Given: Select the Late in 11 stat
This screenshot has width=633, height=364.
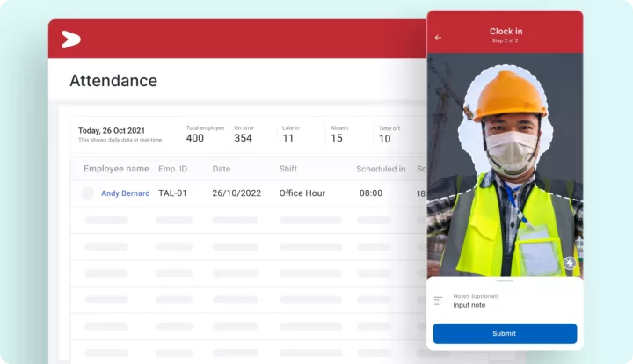Looking at the screenshot, I should (290, 134).
